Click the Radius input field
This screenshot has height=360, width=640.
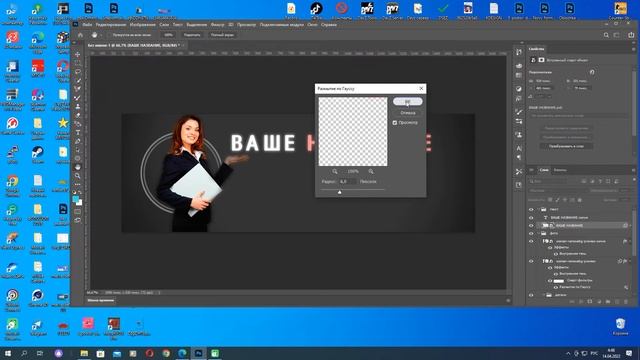[347, 182]
